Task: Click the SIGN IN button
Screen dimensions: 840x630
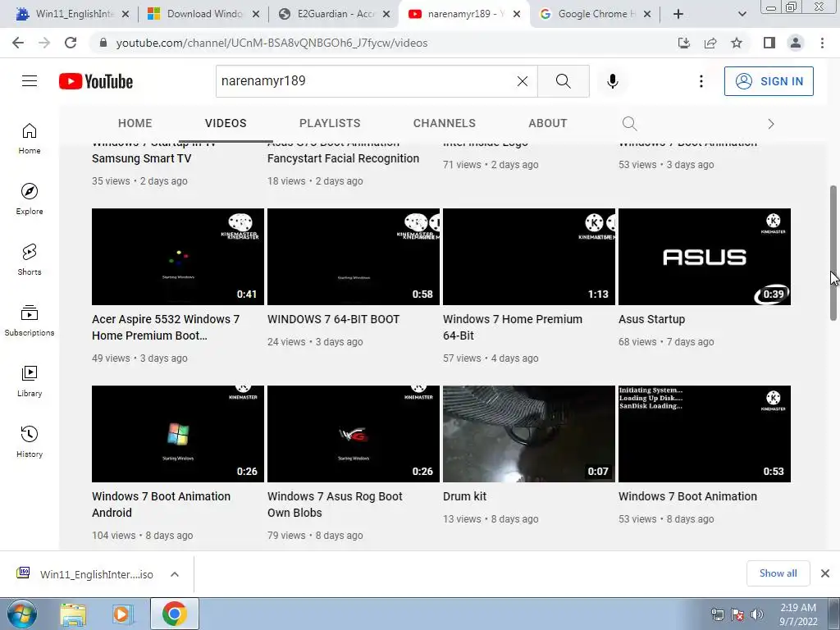Action: tap(769, 81)
